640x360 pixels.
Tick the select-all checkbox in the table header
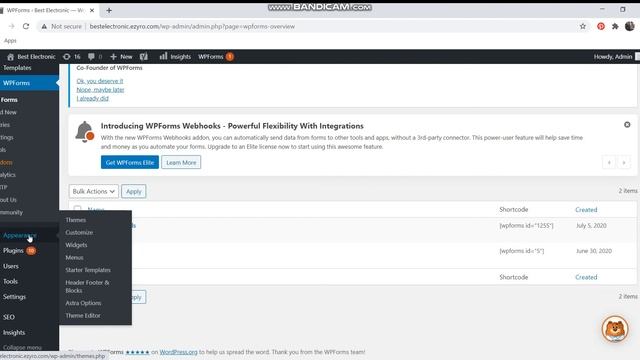tap(78, 209)
